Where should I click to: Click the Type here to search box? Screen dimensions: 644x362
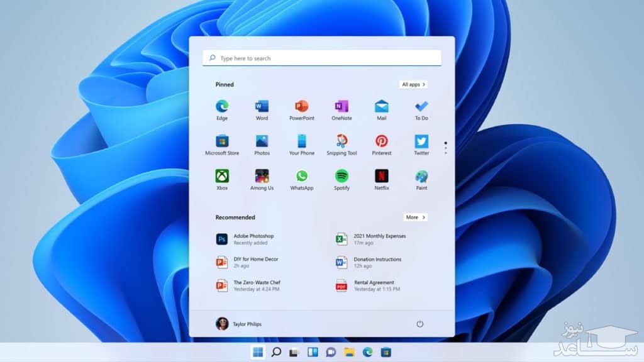point(322,58)
